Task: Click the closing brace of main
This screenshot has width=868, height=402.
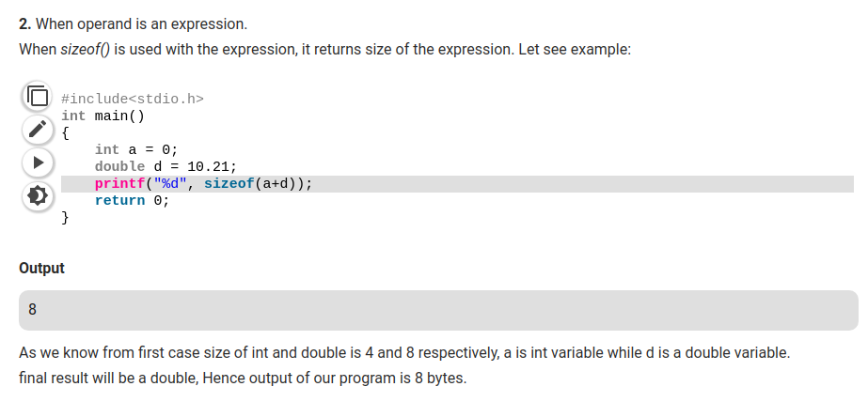Action: click(65, 217)
